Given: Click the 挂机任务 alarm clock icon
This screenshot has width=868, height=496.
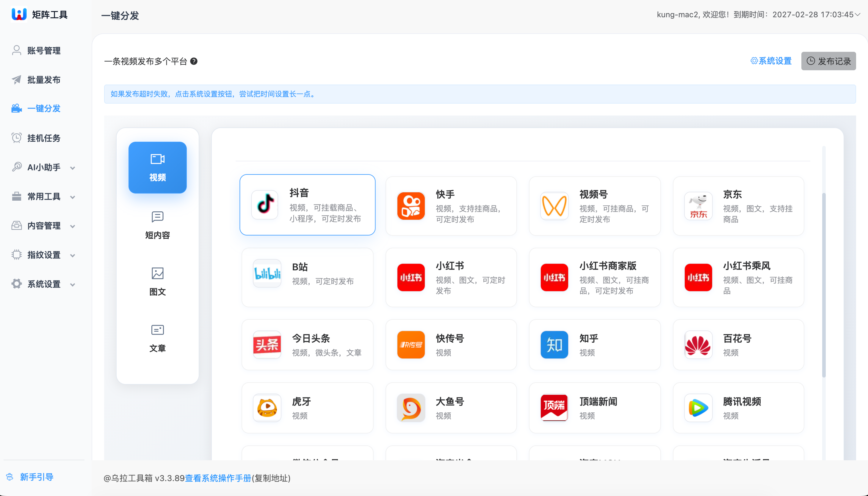Looking at the screenshot, I should coord(16,138).
